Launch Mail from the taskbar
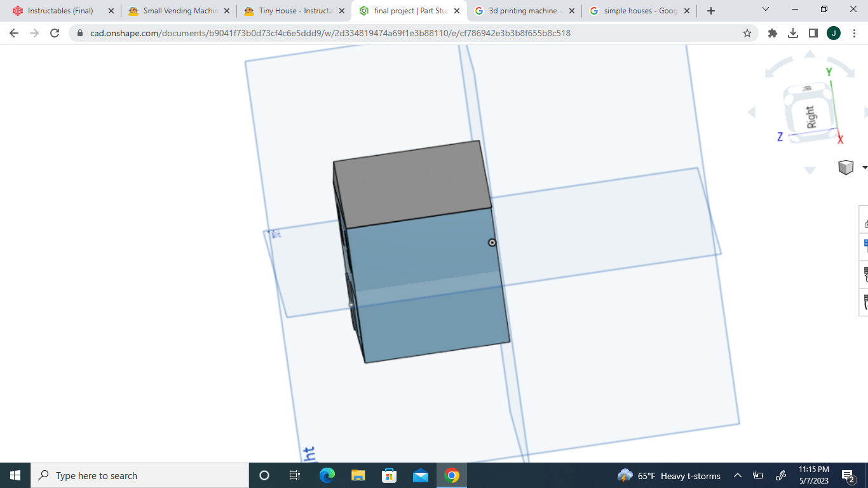868x488 pixels. (x=420, y=475)
